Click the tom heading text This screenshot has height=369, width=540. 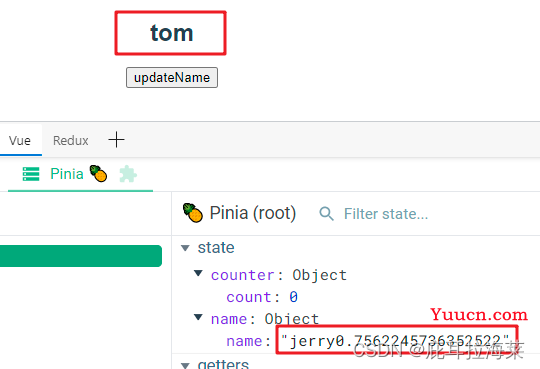(172, 33)
